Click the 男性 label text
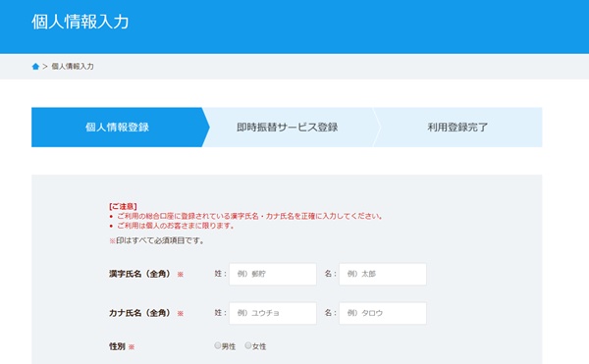Screen dimensions: 589x364 coord(229,346)
